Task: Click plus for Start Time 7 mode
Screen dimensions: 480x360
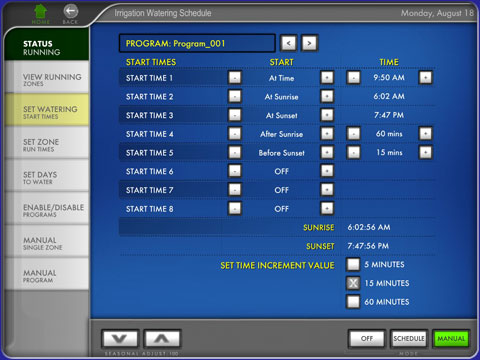Action: [x=327, y=190]
